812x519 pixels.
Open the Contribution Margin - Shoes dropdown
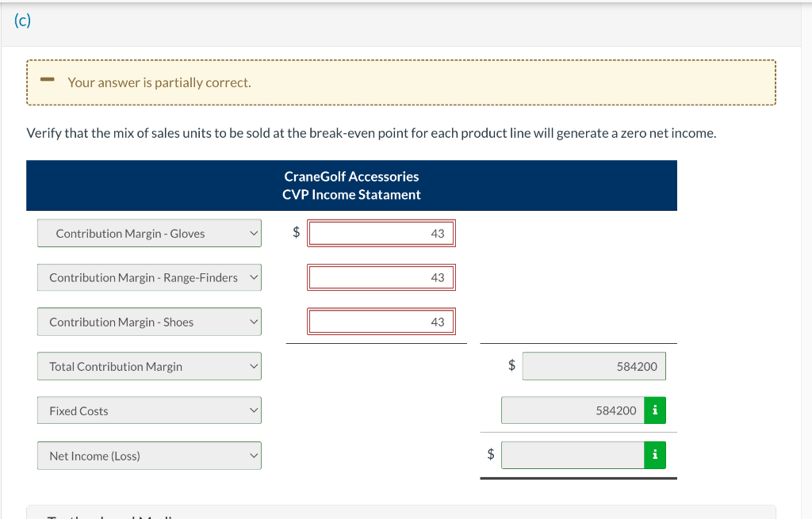coord(149,322)
